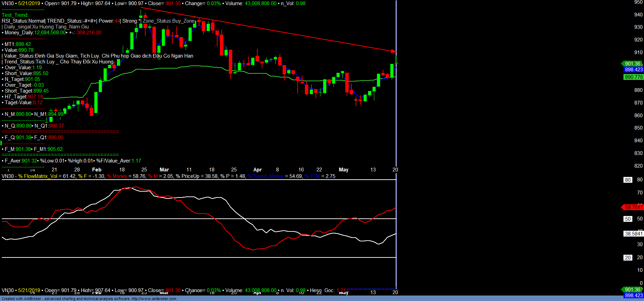The height and width of the screenshot is (301, 644).
Task: Click the Zone_Status:Buy_Zone label
Action: (169, 21)
